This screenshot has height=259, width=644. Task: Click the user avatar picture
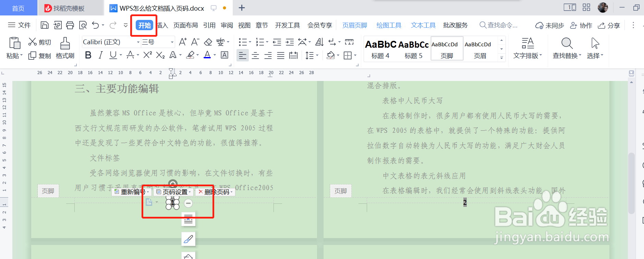click(603, 8)
